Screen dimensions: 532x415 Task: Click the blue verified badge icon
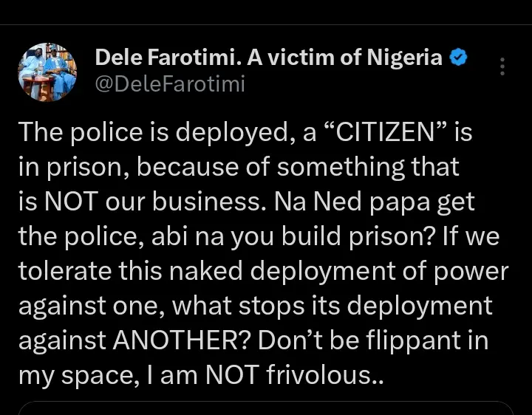coord(459,58)
